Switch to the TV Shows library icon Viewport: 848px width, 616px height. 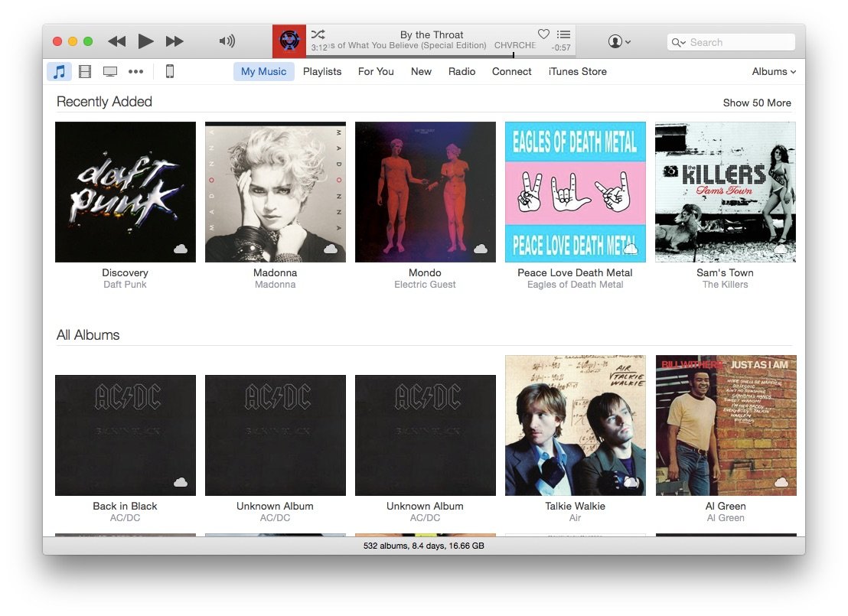click(110, 71)
